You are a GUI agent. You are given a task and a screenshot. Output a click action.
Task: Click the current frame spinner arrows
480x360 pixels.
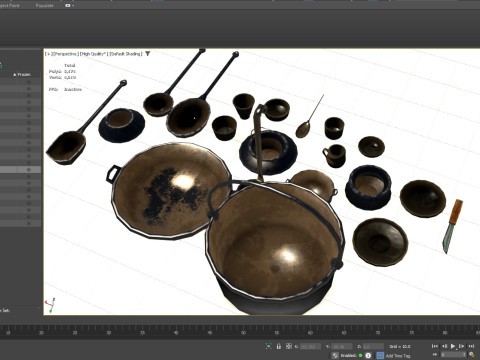click(464, 355)
